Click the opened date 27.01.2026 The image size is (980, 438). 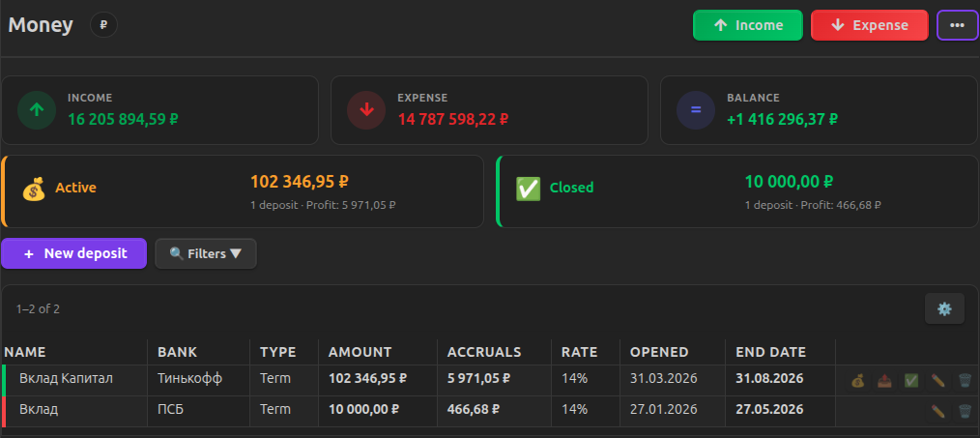pos(664,409)
